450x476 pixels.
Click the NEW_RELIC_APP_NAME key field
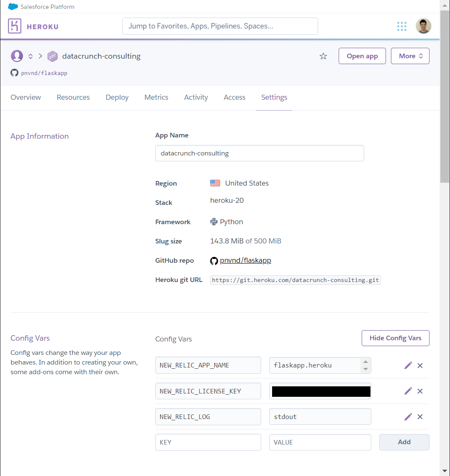(208, 365)
